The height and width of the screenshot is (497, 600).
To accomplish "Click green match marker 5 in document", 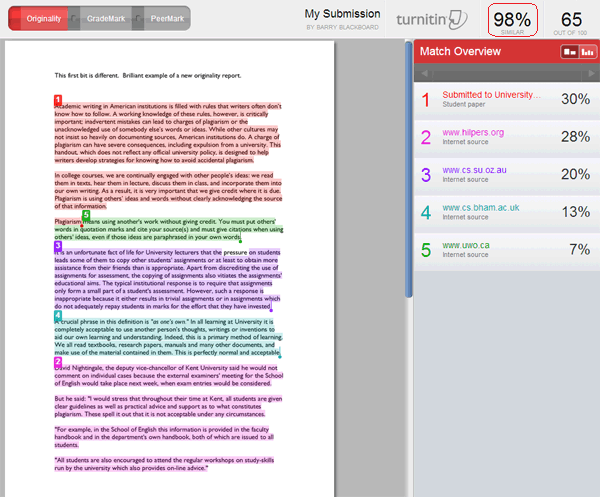I will click(86, 215).
